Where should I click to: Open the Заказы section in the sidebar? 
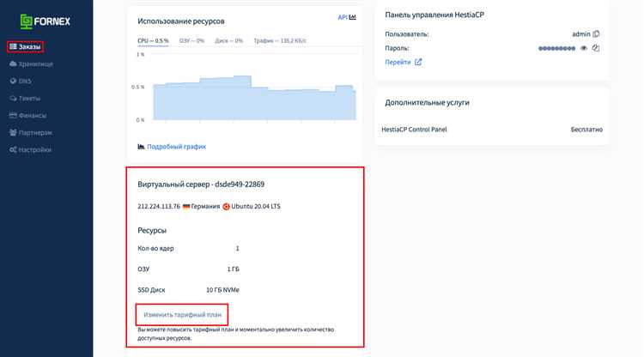point(25,47)
